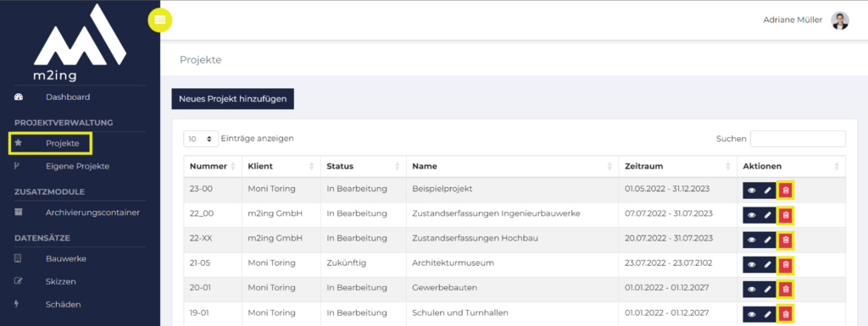Screen dimensions: 868x326
Task: Delete Schulen und Turnhallen project
Action: pyautogui.click(x=785, y=314)
